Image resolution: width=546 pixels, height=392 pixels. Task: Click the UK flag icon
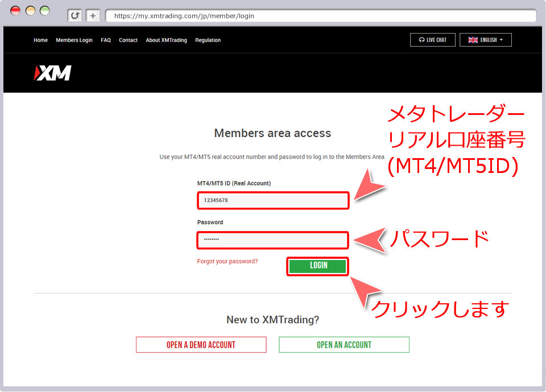[473, 40]
